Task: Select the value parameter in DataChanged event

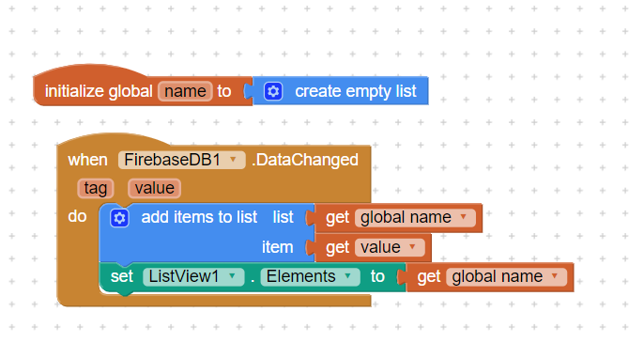Action: pos(154,188)
